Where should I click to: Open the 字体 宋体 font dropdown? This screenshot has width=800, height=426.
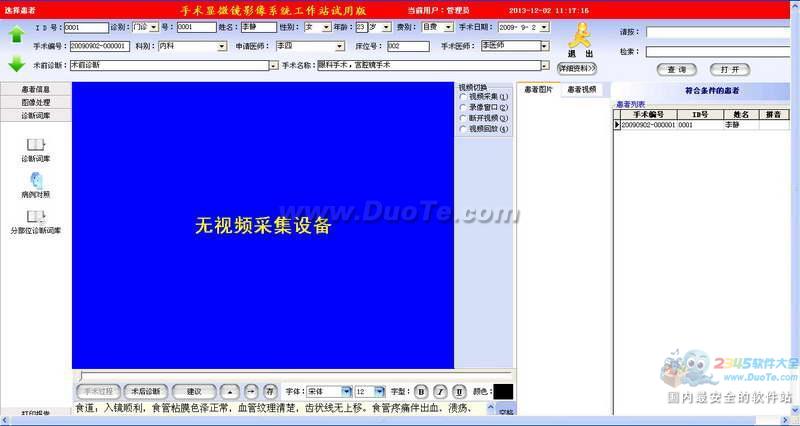(x=346, y=391)
